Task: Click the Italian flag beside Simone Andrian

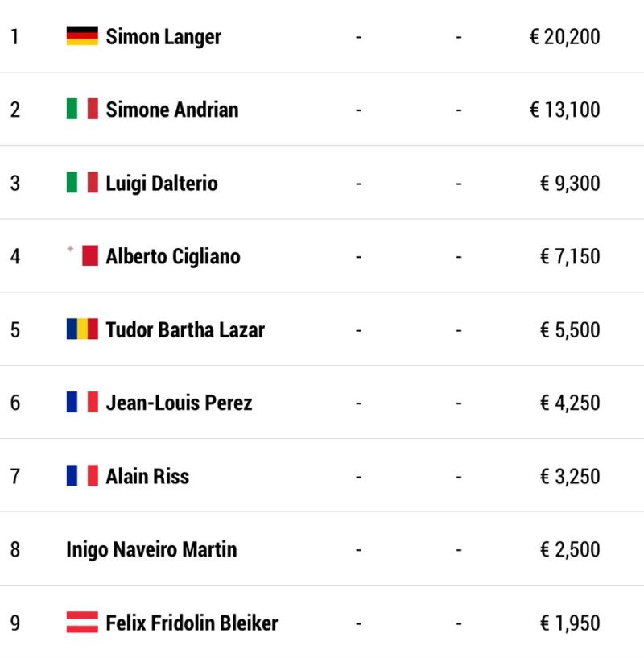Action: (82, 109)
